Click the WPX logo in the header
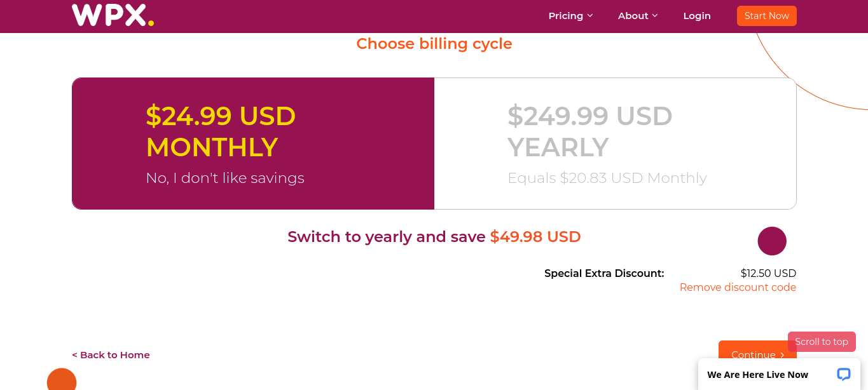Image resolution: width=868 pixels, height=390 pixels. 113,15
